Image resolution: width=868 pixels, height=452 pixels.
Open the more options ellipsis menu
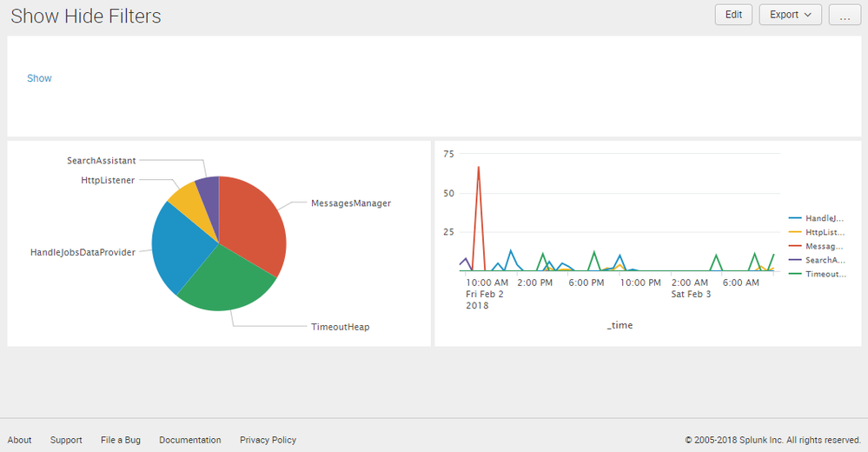(x=844, y=16)
